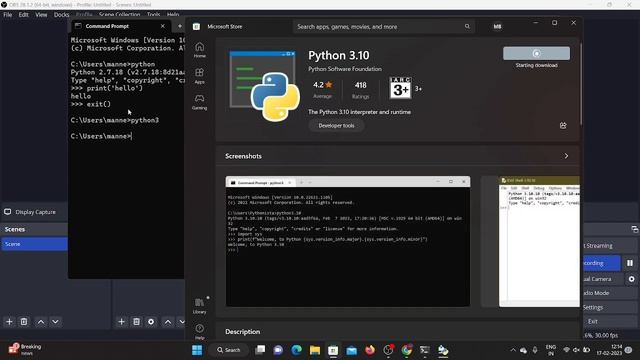Move scene up in OBS Scenes panel
The height and width of the screenshot is (360, 640).
41,322
